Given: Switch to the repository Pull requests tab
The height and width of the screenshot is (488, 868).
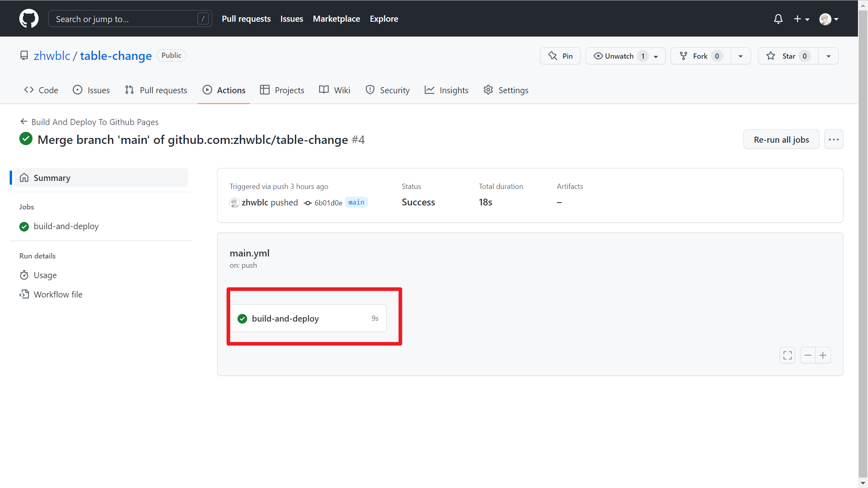Looking at the screenshot, I should coord(156,90).
